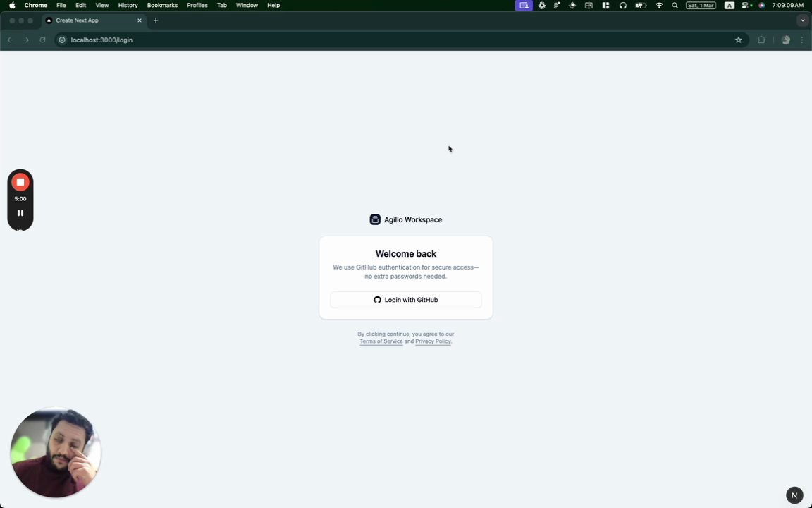Open Siri from the menu bar
The height and width of the screenshot is (508, 812).
tap(762, 5)
